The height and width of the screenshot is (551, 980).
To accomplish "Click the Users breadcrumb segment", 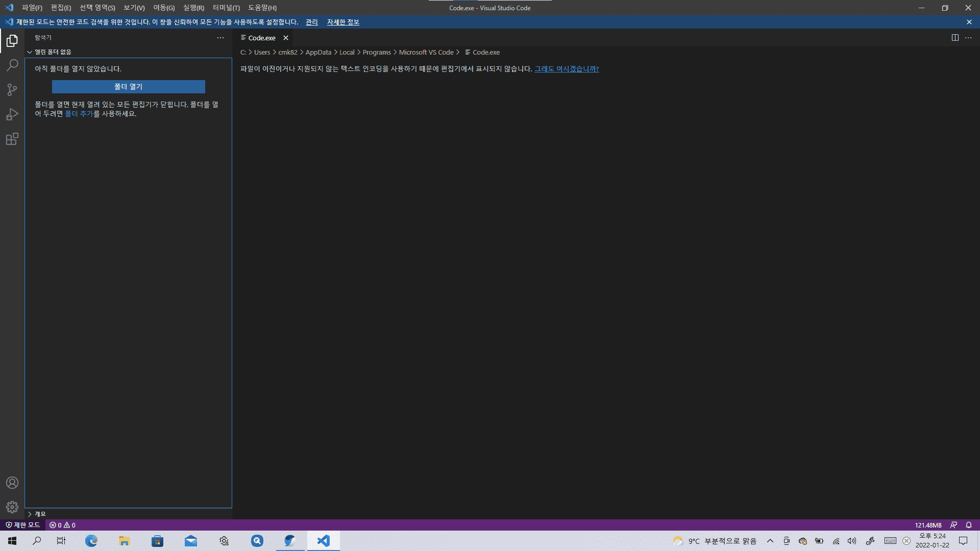I will [x=262, y=52].
